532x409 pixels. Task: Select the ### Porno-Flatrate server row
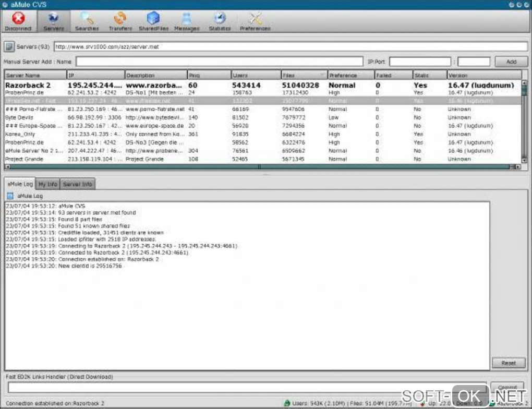[x=263, y=110]
